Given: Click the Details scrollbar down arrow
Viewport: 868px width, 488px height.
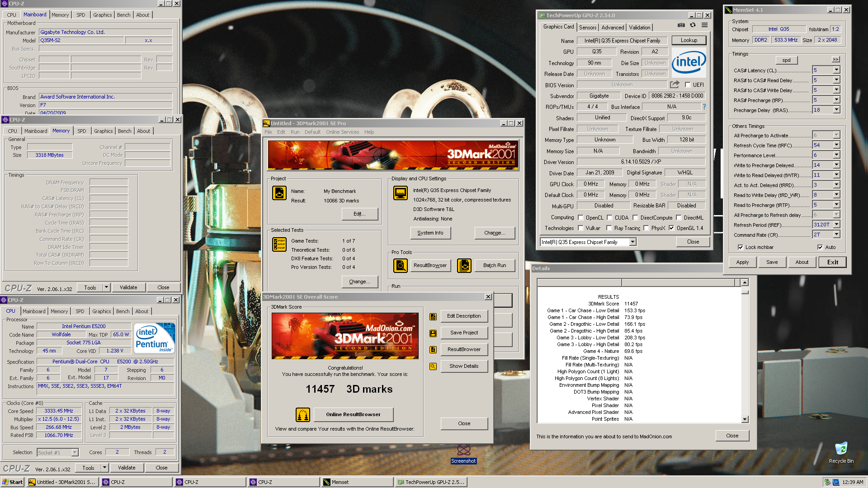Looking at the screenshot, I should point(745,420).
